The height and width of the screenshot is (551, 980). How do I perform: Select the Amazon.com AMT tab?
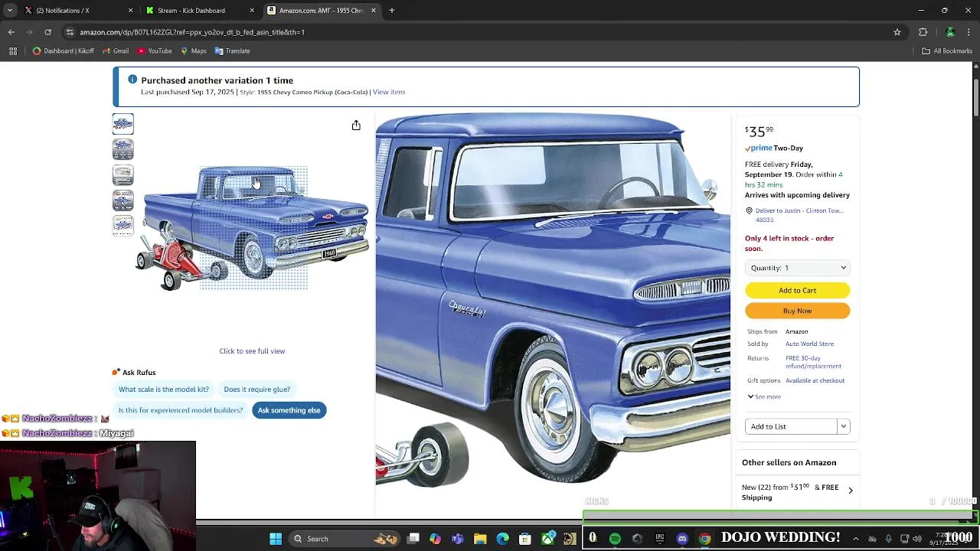[322, 11]
